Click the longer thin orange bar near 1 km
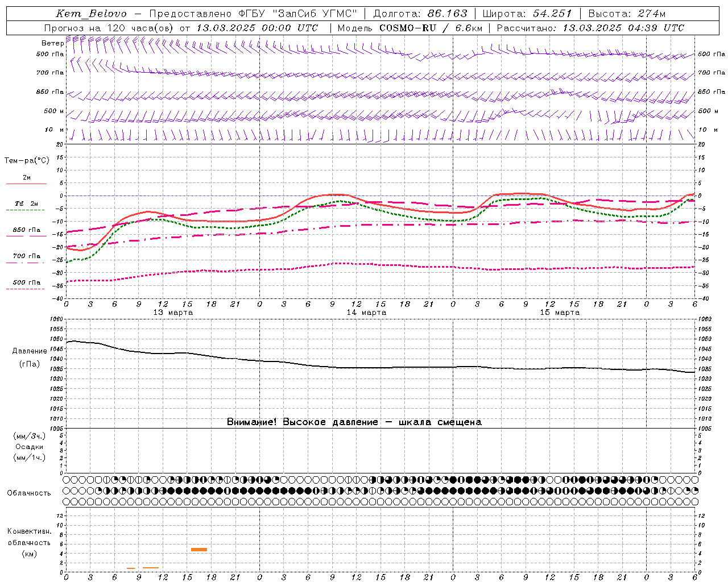 coord(151,568)
